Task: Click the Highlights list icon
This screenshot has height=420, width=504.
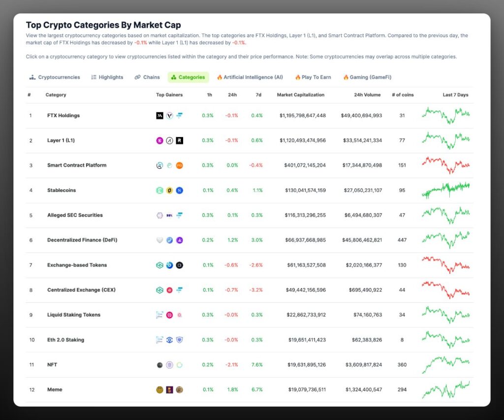Action: pyautogui.click(x=94, y=77)
